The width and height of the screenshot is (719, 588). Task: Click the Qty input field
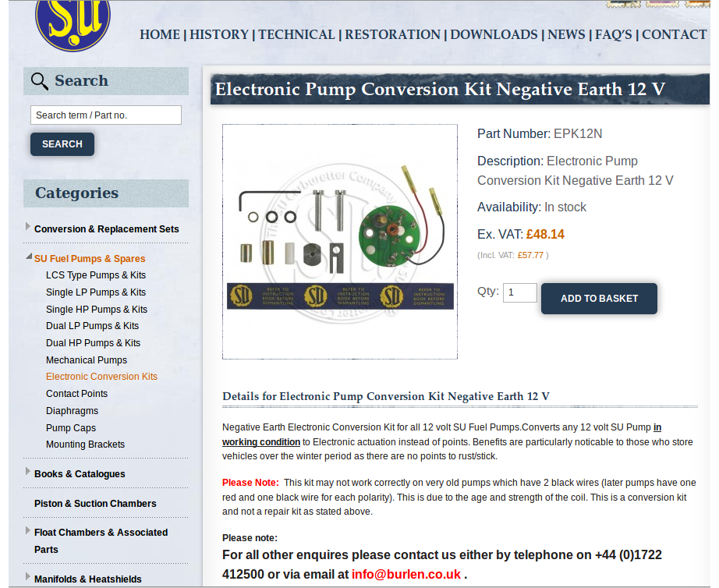coord(520,292)
